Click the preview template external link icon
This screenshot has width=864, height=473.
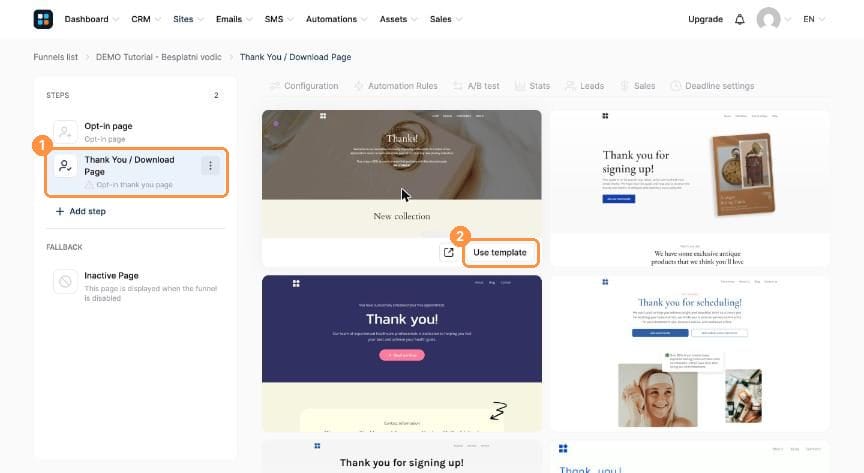click(x=449, y=252)
